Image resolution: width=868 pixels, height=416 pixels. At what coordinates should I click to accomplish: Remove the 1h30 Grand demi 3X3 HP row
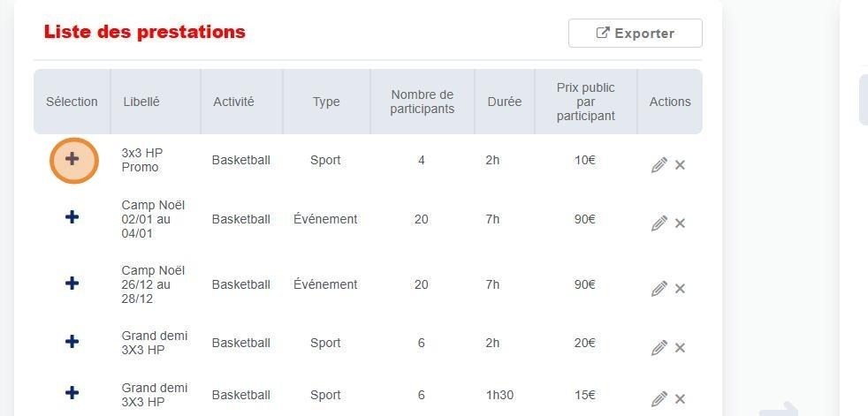(680, 399)
